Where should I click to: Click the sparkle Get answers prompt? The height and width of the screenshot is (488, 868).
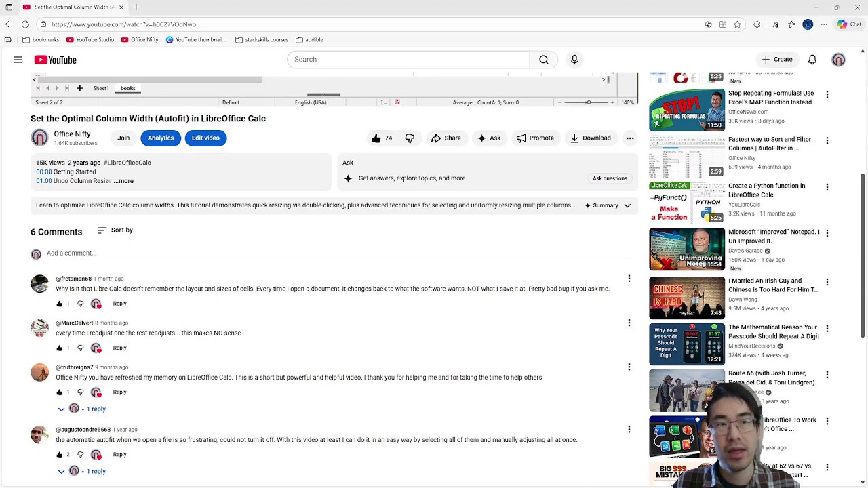[x=405, y=178]
